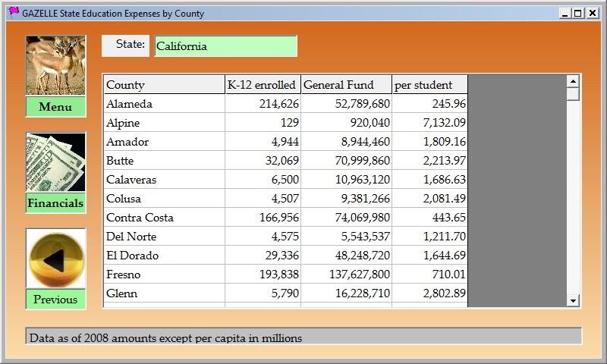Image resolution: width=607 pixels, height=364 pixels.
Task: Click the dollar bills Financials image
Action: (55, 162)
